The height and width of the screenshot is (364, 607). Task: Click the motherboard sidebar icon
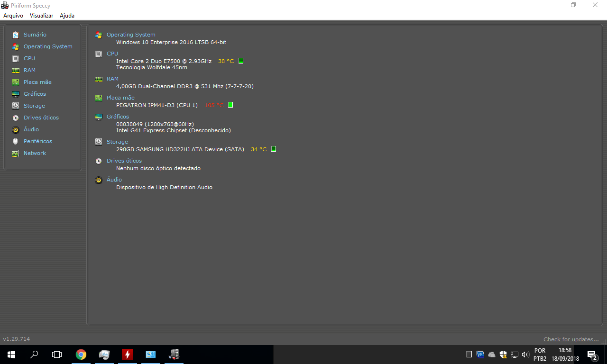[16, 82]
